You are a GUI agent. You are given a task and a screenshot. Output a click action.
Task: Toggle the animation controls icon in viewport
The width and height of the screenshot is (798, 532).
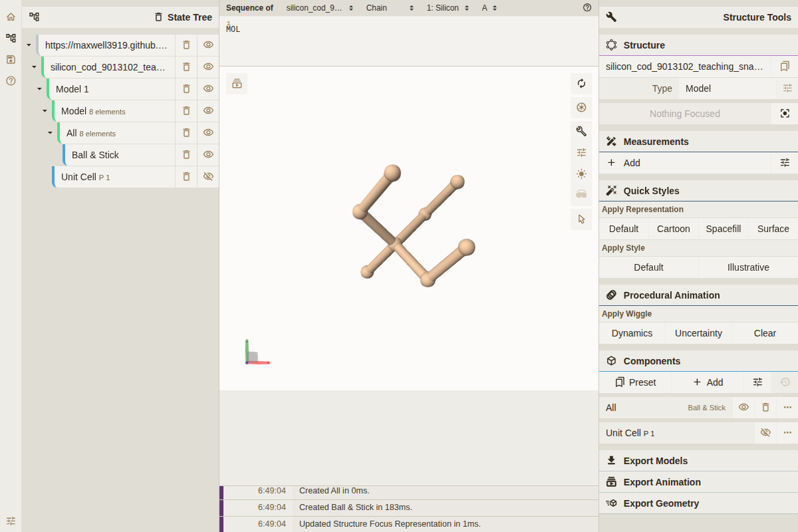click(237, 84)
